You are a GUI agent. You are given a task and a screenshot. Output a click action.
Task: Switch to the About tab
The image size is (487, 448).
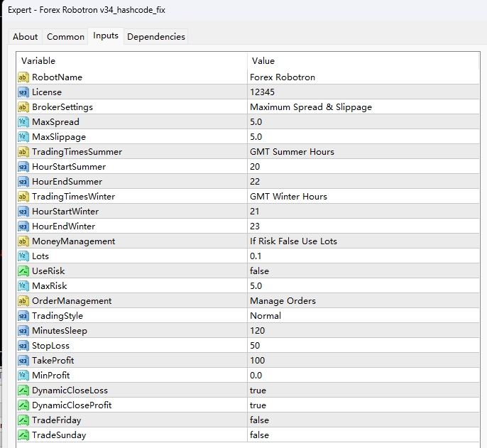click(26, 37)
